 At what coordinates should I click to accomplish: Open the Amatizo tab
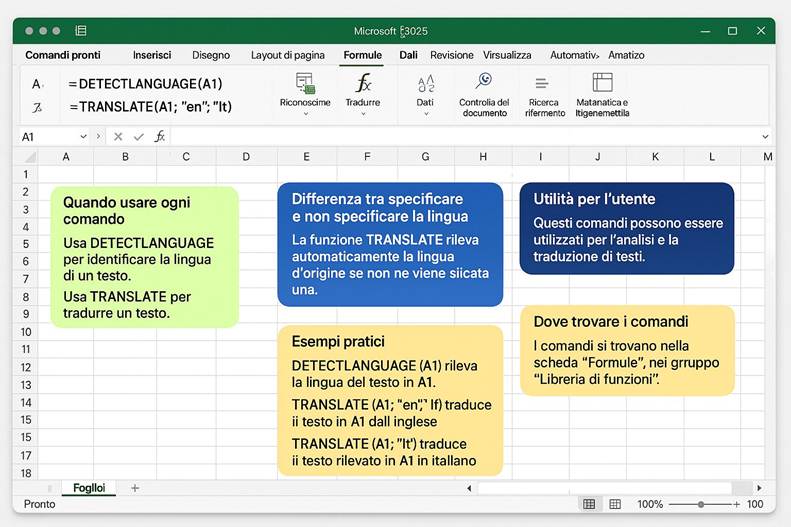[x=626, y=55]
